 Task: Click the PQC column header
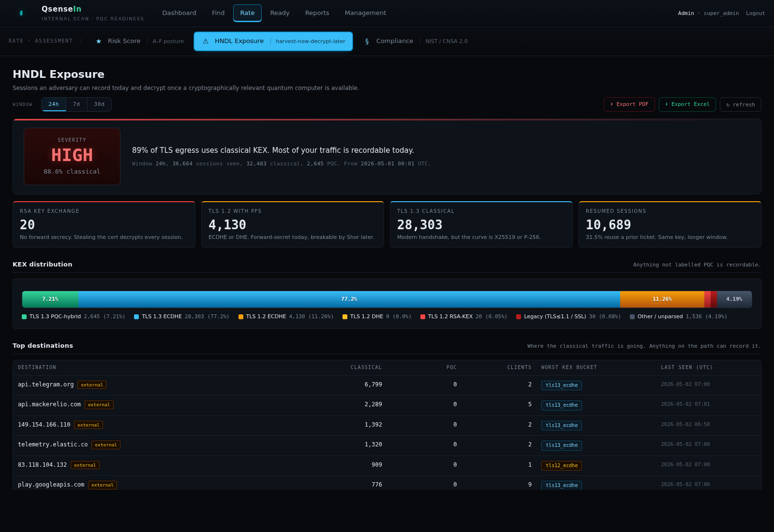451,368
